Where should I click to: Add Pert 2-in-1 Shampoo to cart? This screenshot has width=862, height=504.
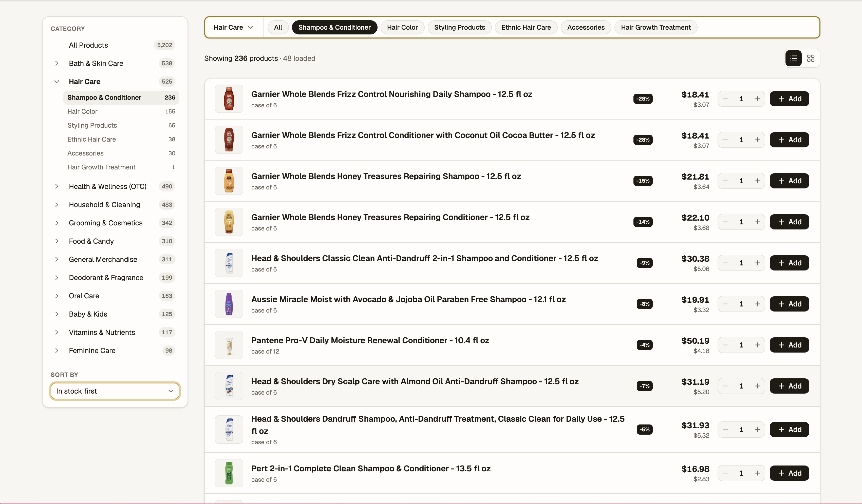click(x=790, y=473)
